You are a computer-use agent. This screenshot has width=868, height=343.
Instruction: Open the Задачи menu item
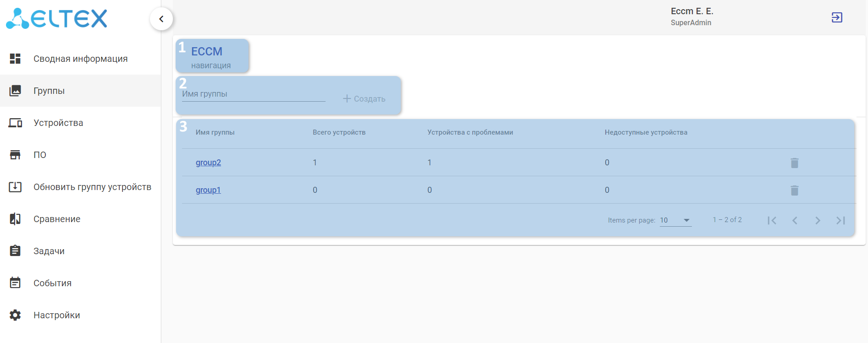[80, 251]
